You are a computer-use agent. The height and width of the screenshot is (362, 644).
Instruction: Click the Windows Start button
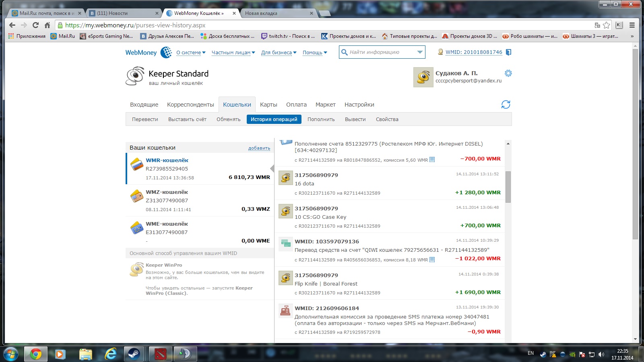tap(11, 354)
